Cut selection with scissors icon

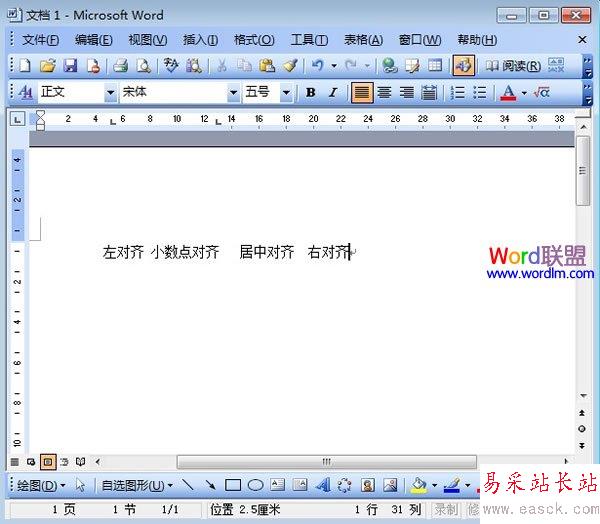pyautogui.click(x=222, y=66)
